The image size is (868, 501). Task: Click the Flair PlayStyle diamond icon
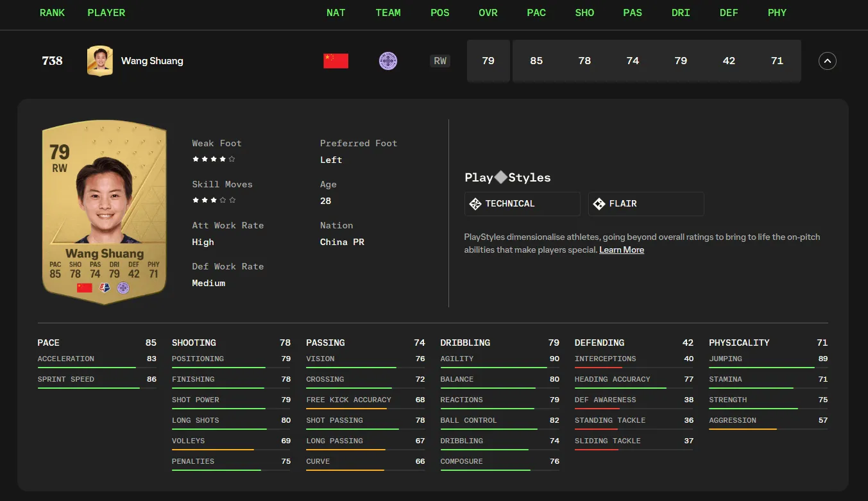click(x=599, y=204)
